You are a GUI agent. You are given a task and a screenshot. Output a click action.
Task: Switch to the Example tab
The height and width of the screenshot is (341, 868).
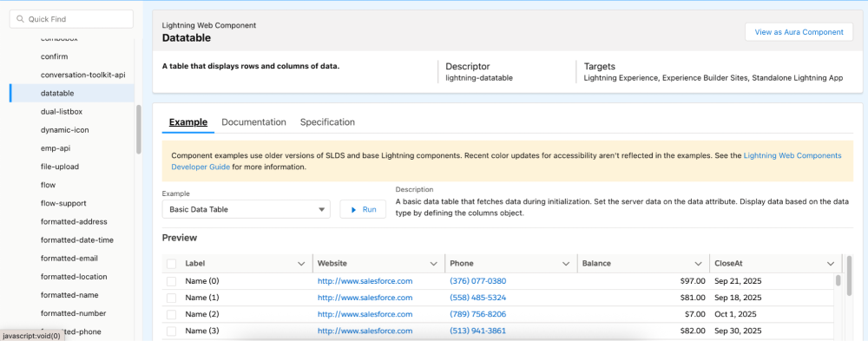(188, 122)
